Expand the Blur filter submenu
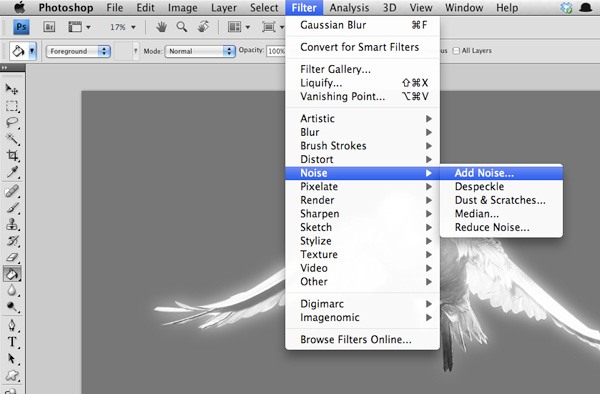The width and height of the screenshot is (600, 394). [363, 132]
